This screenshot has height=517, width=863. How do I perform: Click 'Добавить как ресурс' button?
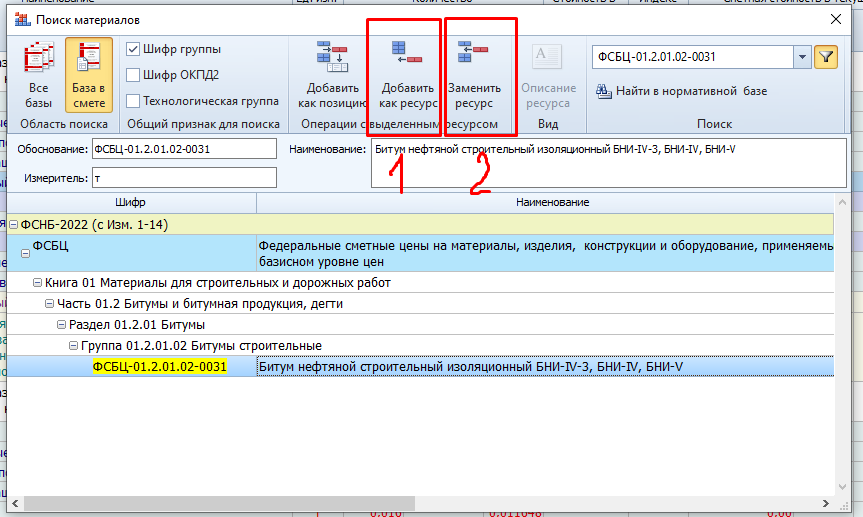(407, 75)
